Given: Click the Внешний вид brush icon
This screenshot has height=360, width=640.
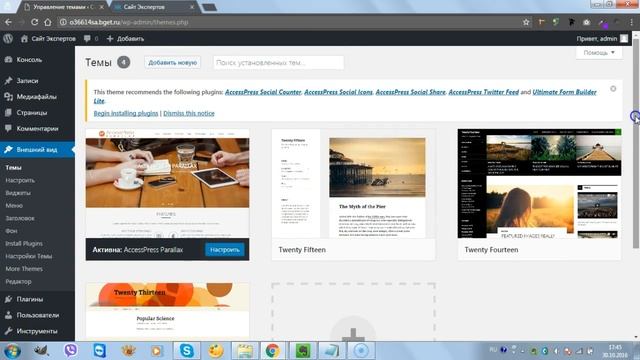Looking at the screenshot, I should [8, 150].
